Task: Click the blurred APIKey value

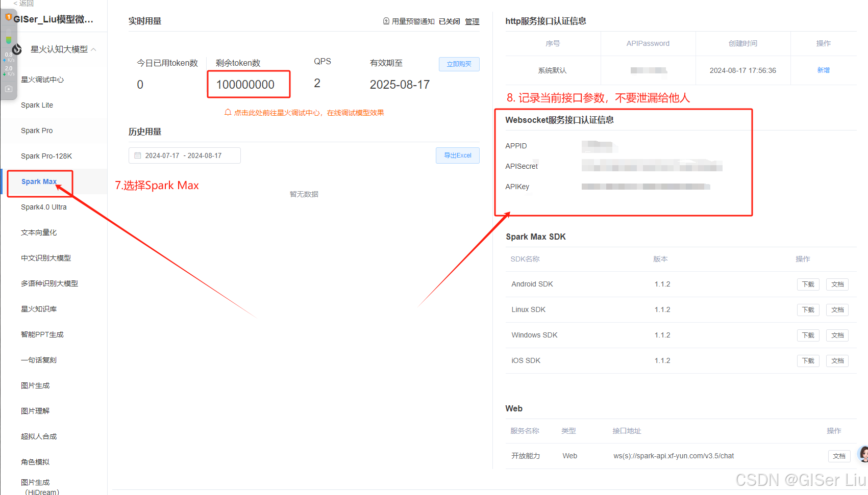Action: point(646,187)
